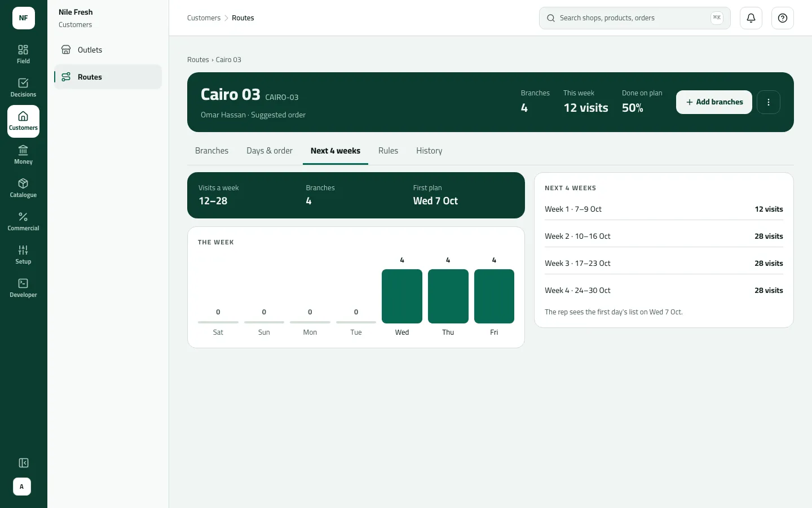Switch to the Rules tab
Viewport: 812px width, 508px height.
(388, 151)
